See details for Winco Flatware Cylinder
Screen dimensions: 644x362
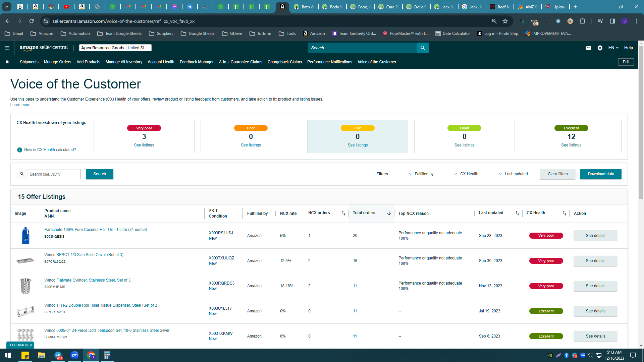point(595,286)
